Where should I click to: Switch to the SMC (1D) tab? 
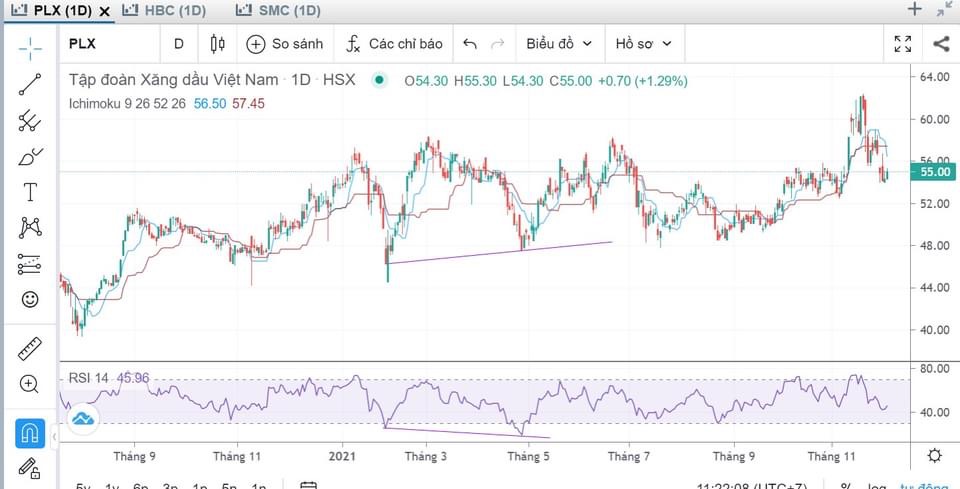click(x=278, y=10)
